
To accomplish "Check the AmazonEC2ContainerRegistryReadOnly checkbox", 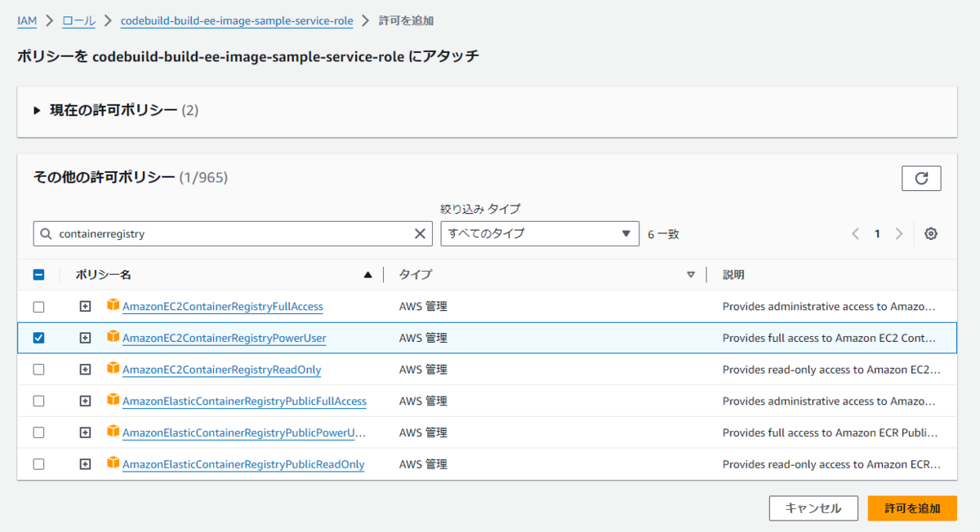I will pos(38,370).
